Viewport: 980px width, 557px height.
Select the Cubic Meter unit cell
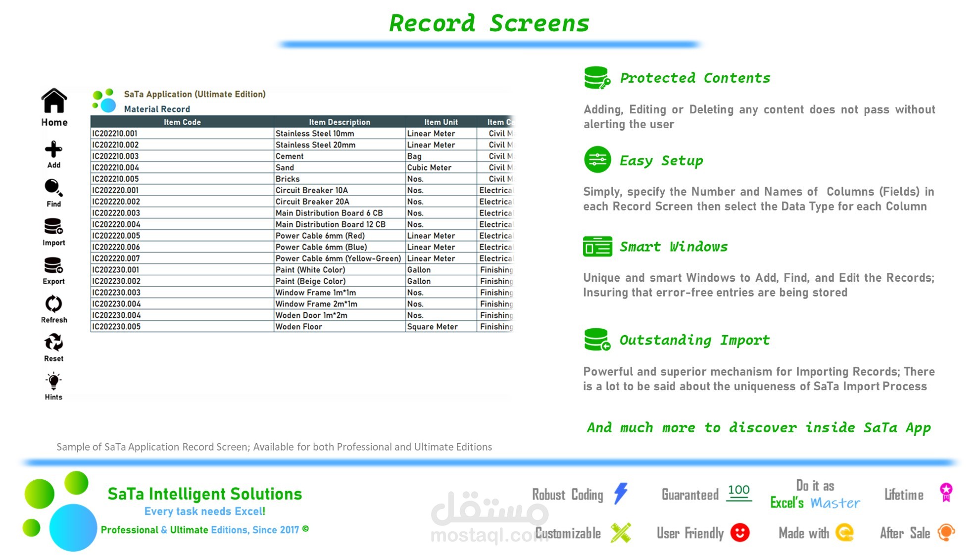tap(441, 167)
